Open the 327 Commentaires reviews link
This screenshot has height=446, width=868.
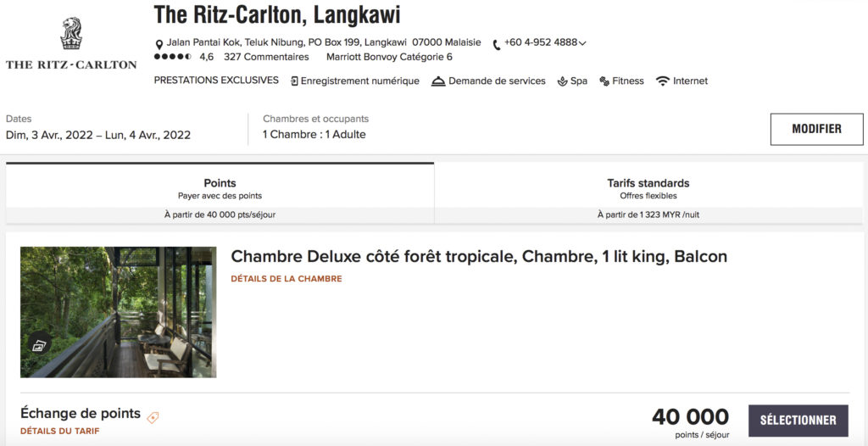(x=266, y=58)
